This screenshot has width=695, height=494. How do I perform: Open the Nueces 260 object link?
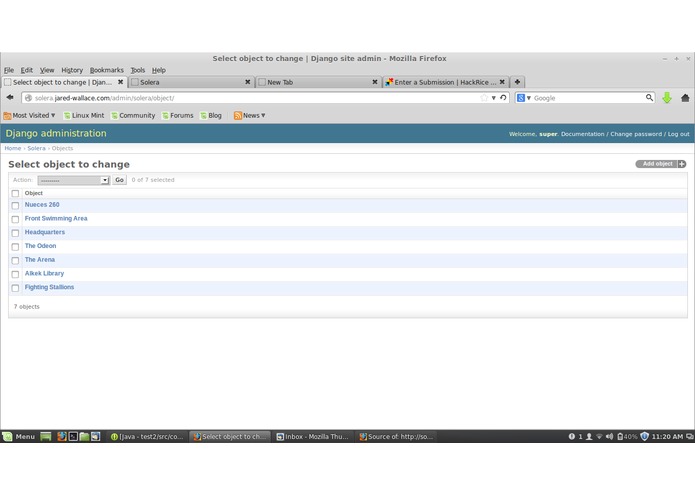point(42,205)
